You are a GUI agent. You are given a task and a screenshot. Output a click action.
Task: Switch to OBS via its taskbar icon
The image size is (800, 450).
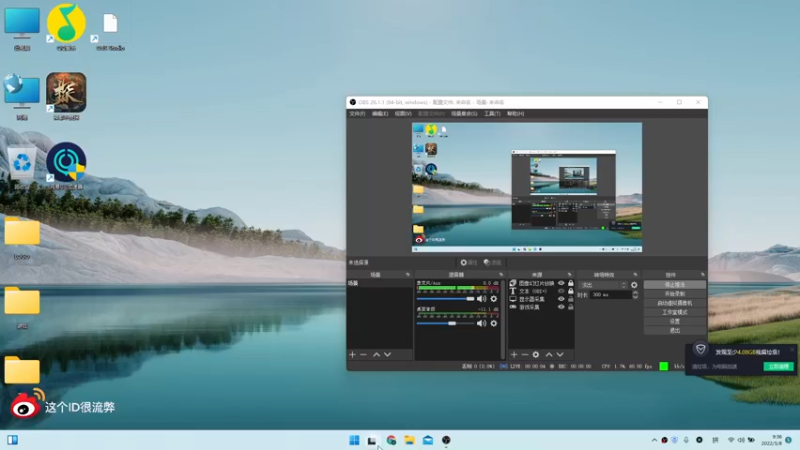446,440
